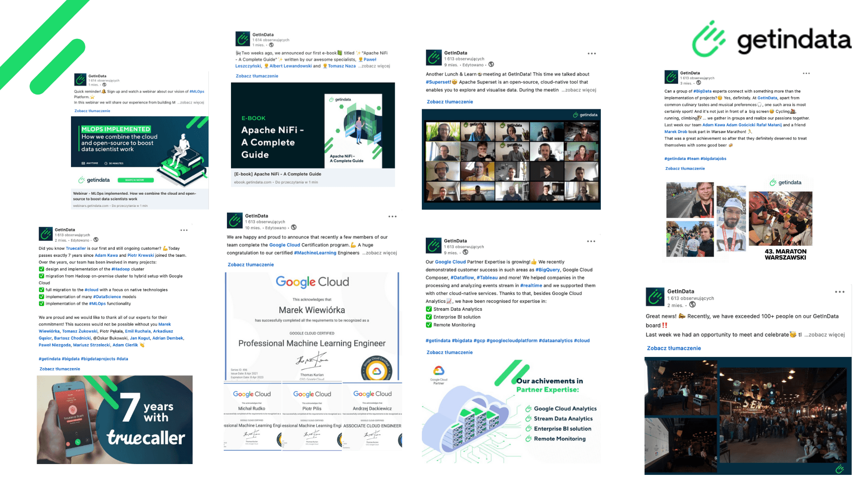Open Marek Drob's profile link
Image resolution: width=868 pixels, height=488 pixels.
tap(675, 132)
